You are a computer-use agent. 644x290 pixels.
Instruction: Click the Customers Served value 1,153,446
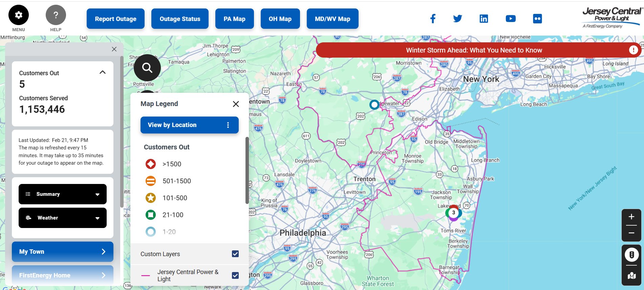coord(42,109)
